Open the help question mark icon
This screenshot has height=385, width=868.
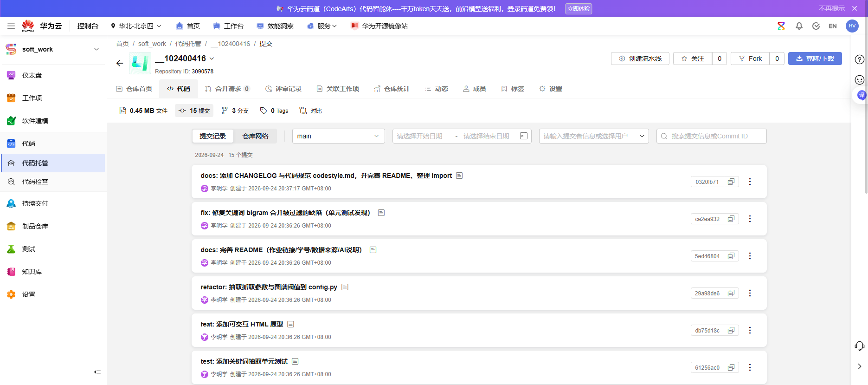click(x=860, y=59)
